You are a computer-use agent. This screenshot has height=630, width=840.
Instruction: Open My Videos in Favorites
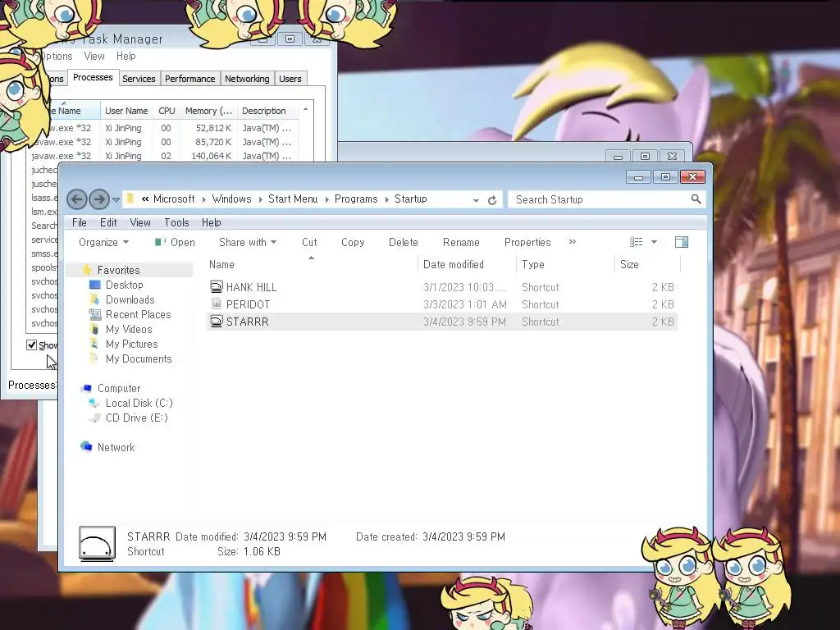(x=129, y=329)
